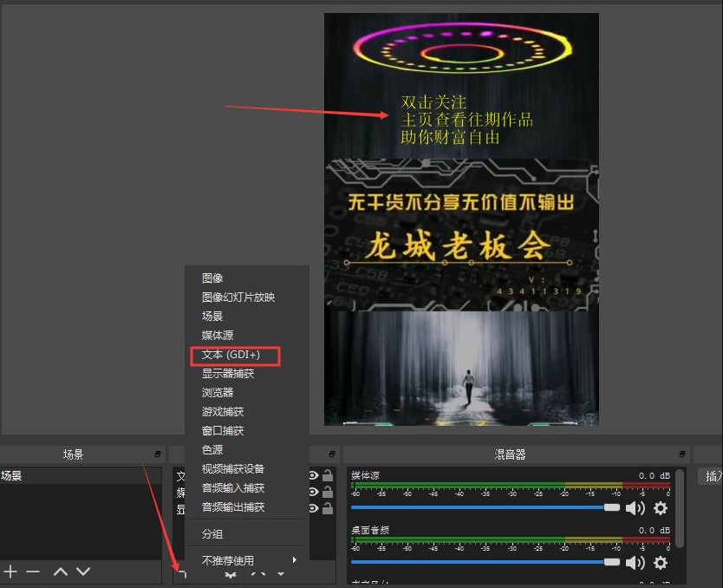Add a new scene with plus icon
Screen dimensions: 723x588
pyautogui.click(x=10, y=572)
